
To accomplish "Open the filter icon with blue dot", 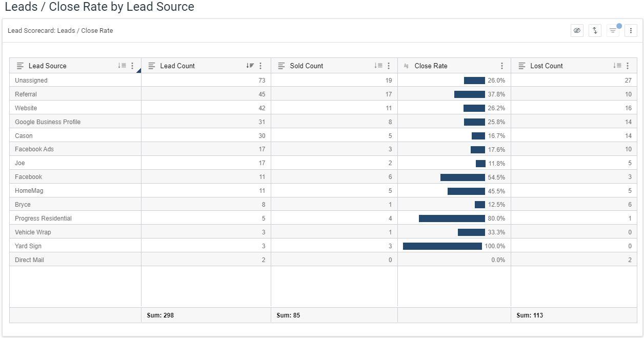I will coord(613,31).
